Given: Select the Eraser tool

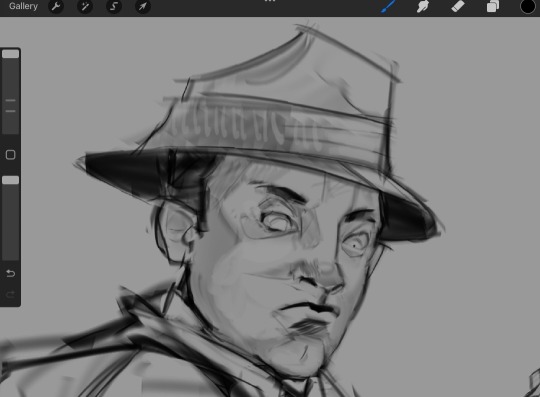Looking at the screenshot, I should [x=458, y=6].
